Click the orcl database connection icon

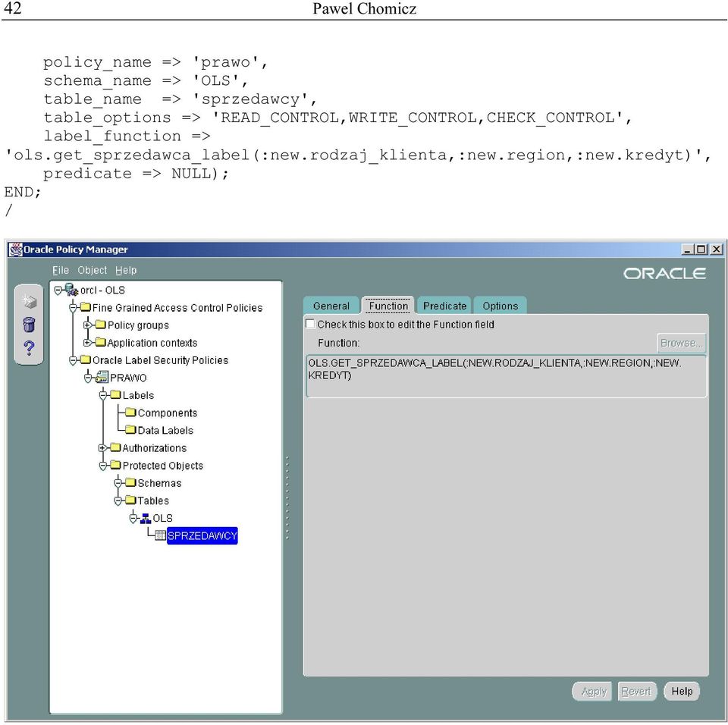[71, 290]
